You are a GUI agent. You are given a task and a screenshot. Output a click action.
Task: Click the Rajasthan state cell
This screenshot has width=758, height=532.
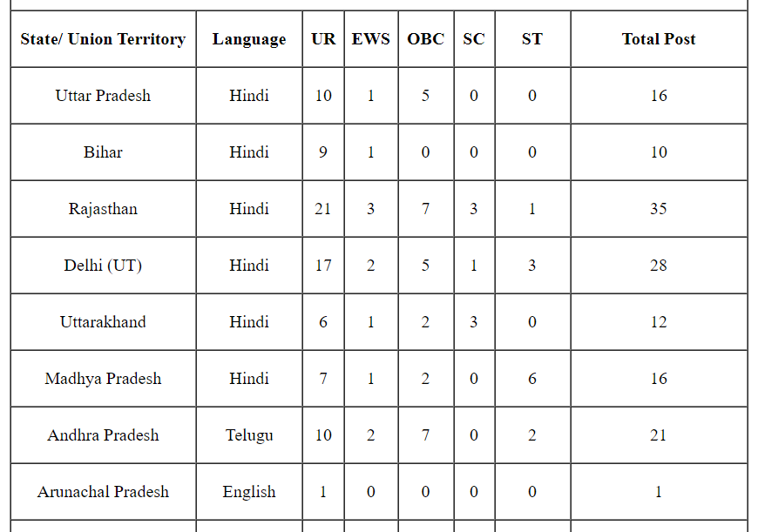(x=103, y=208)
